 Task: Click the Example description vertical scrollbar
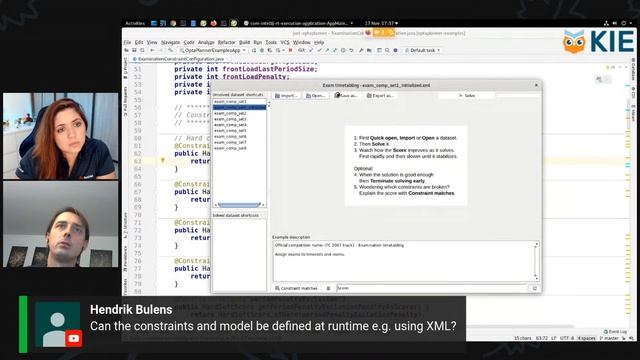(536, 261)
